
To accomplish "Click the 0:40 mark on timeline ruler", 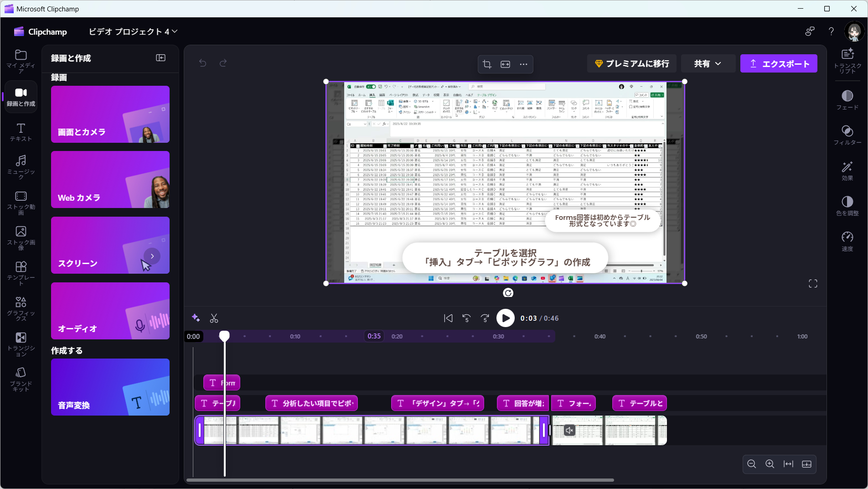I will [x=600, y=337].
